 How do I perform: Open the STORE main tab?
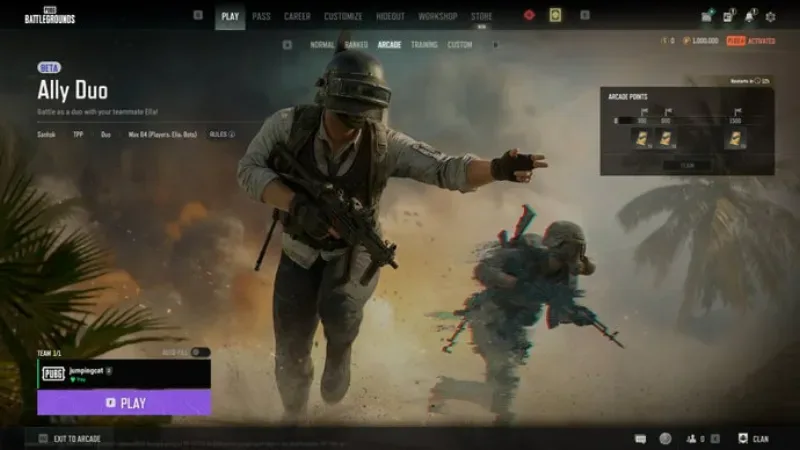pos(482,16)
